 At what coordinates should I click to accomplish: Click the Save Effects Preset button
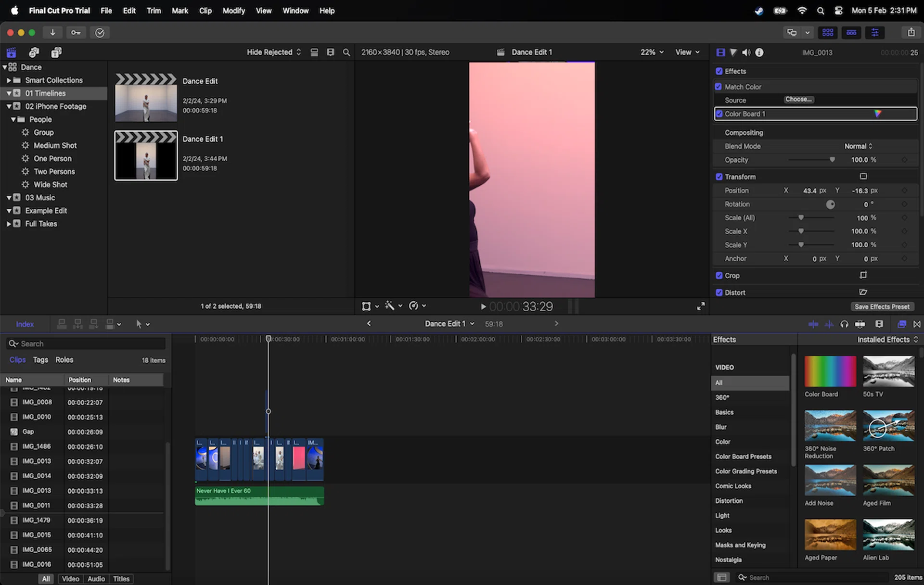click(x=883, y=306)
